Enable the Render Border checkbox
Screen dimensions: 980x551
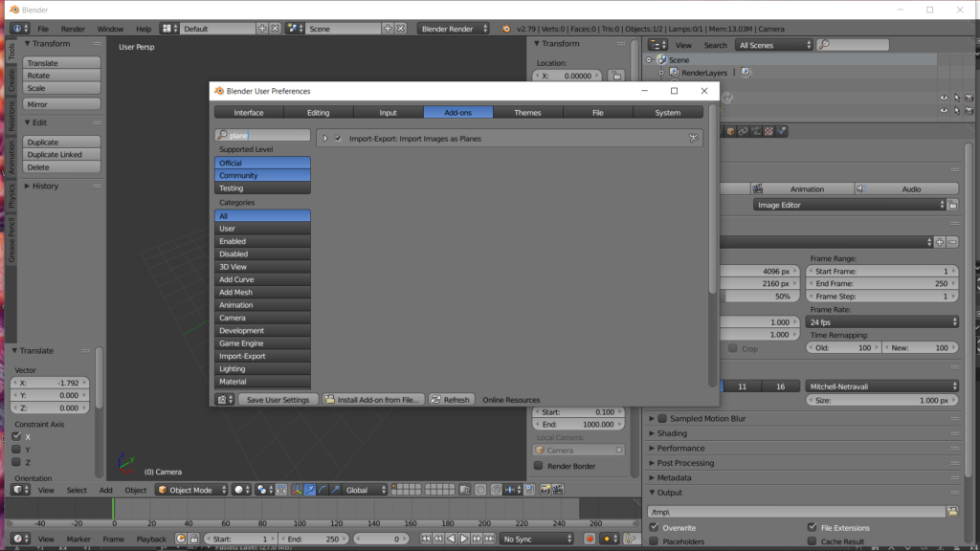tap(538, 466)
